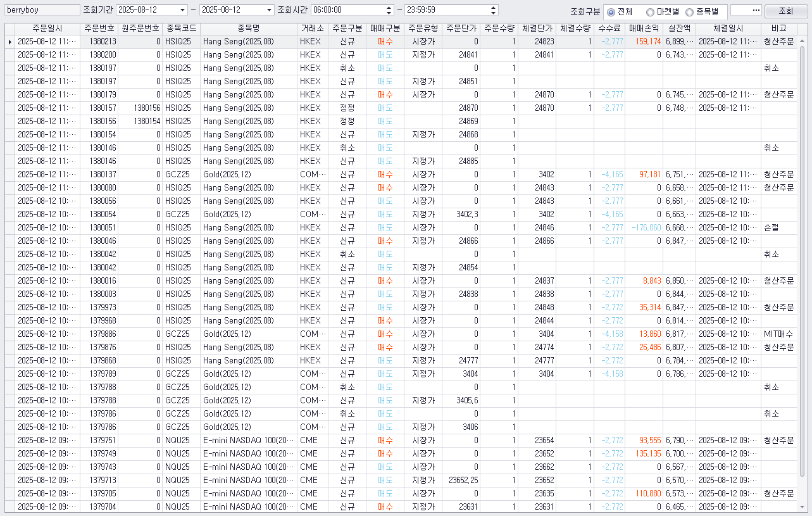The width and height of the screenshot is (812, 516).
Task: Click the 주문구분 column header
Action: pos(347,28)
